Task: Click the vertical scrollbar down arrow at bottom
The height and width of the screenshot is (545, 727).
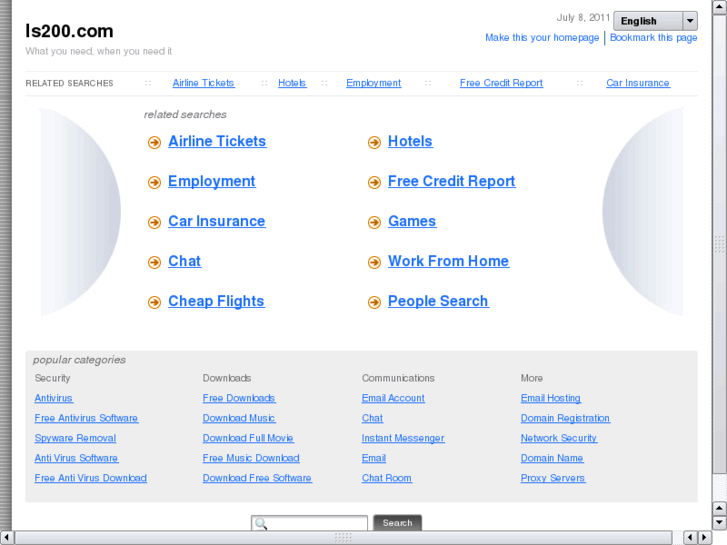Action: click(719, 522)
